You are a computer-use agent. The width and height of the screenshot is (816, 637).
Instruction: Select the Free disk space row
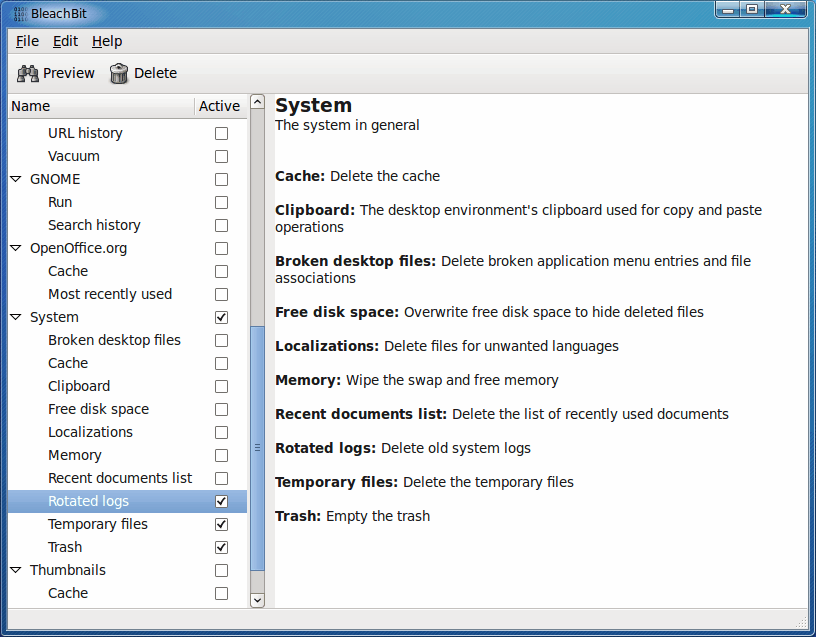pyautogui.click(x=128, y=409)
